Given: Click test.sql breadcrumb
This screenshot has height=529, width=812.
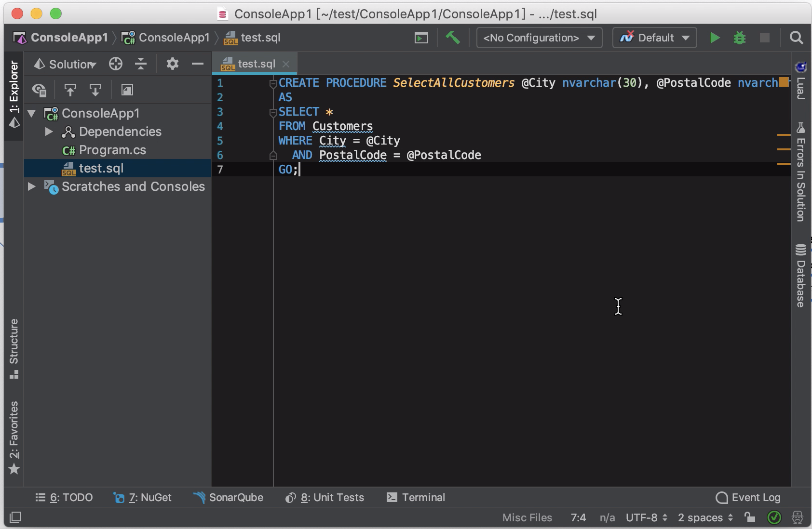Looking at the screenshot, I should [x=252, y=38].
